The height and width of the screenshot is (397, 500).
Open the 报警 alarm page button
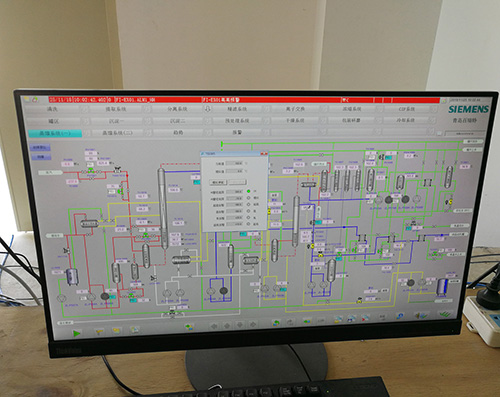pyautogui.click(x=237, y=132)
